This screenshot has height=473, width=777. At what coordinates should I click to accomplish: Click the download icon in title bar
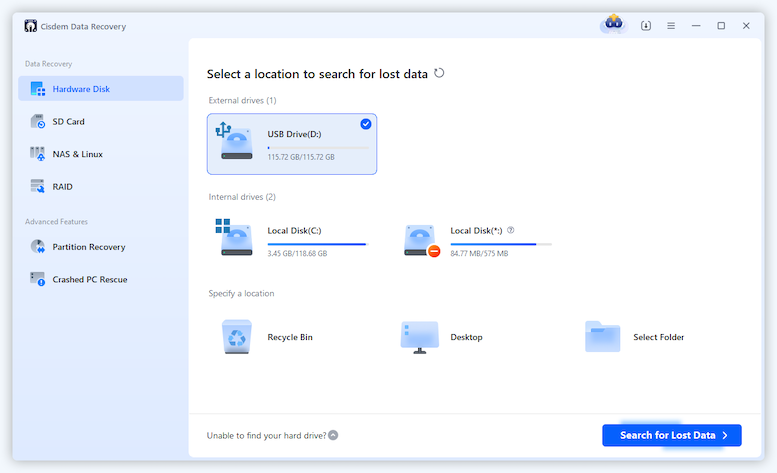click(646, 26)
